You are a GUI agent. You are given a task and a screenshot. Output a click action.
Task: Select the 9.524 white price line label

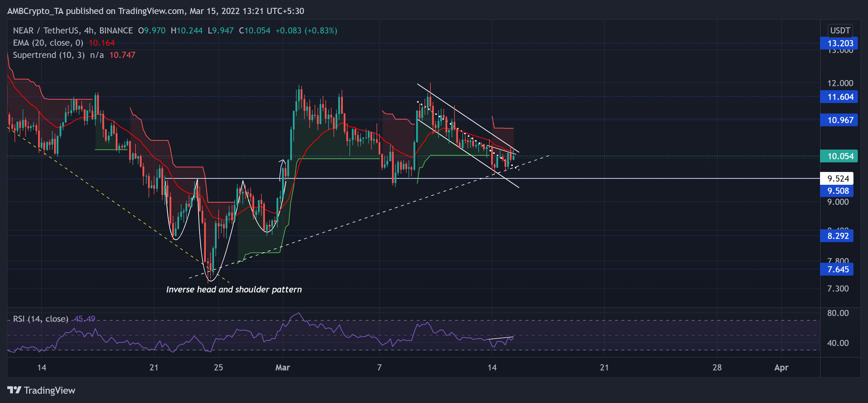tap(839, 179)
